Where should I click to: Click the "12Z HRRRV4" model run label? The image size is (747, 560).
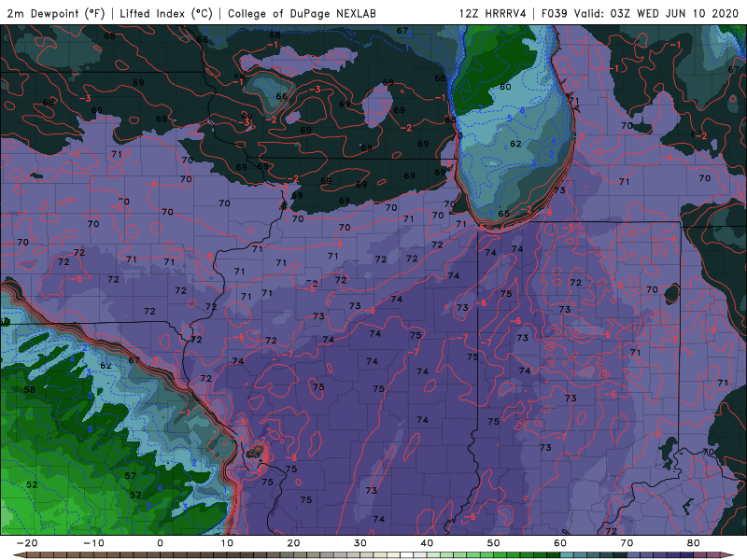point(493,13)
